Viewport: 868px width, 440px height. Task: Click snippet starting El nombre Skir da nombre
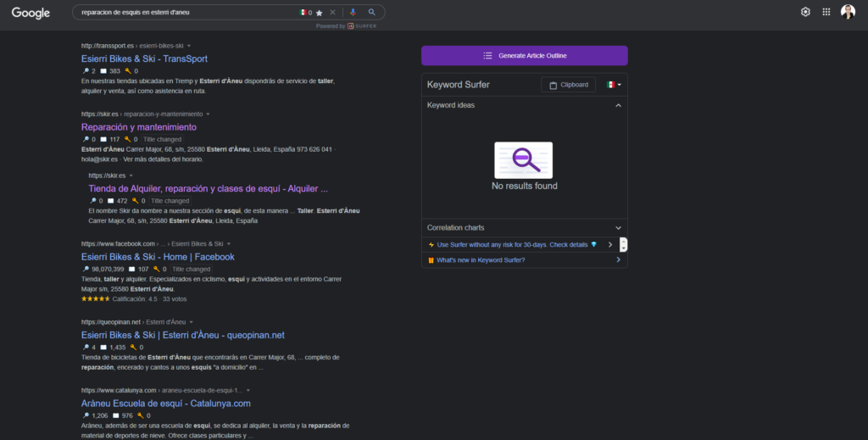224,216
